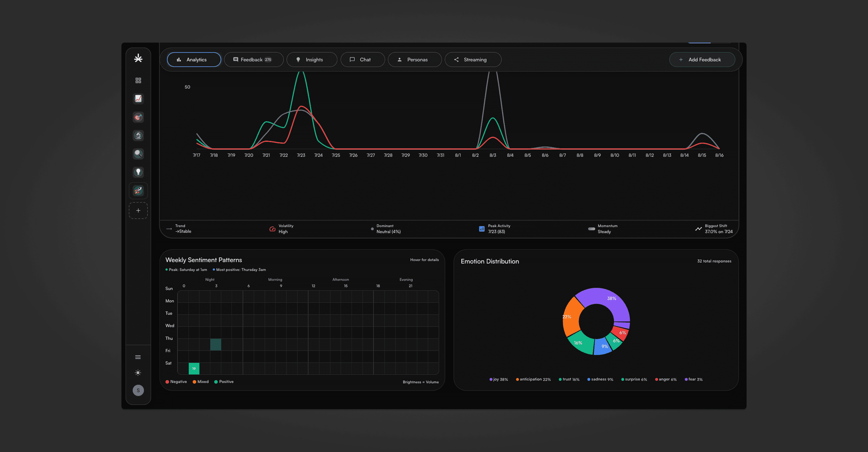Switch to the Feedback tab
868x452 pixels.
point(253,60)
